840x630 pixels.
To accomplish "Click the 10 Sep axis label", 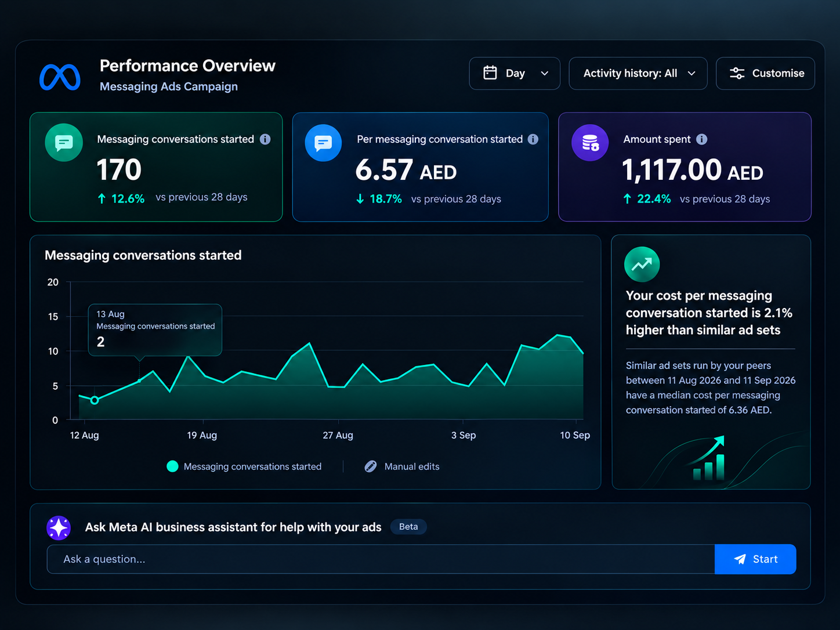I will (x=575, y=435).
